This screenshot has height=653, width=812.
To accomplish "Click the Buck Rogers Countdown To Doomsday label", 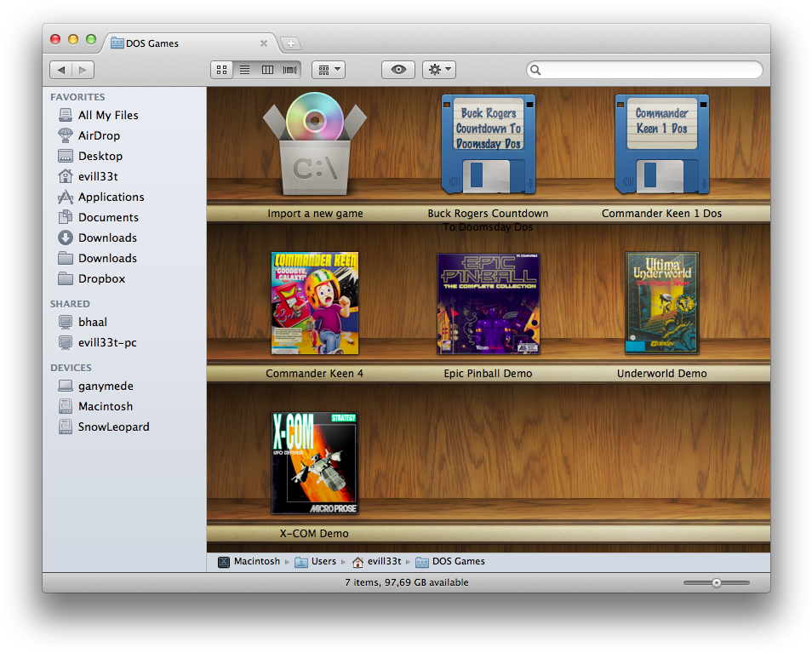I will pyautogui.click(x=488, y=221).
